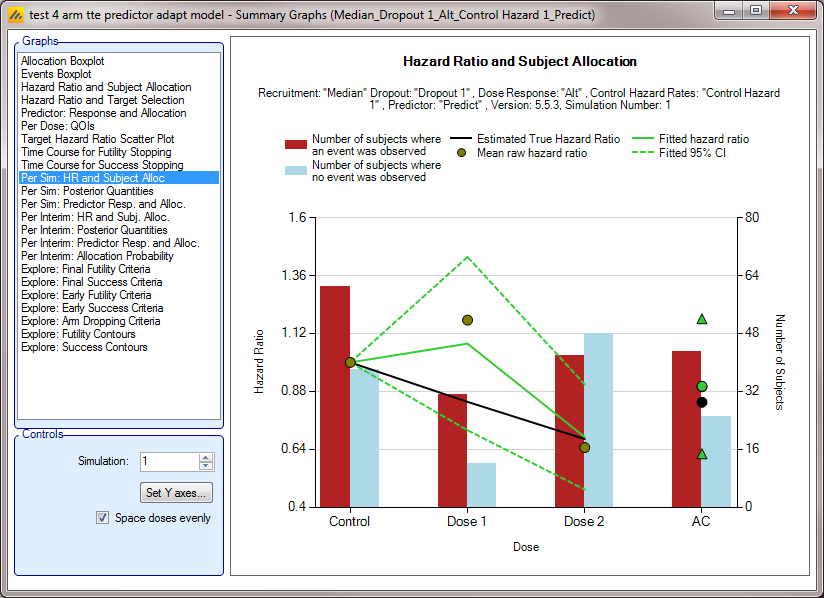The height and width of the screenshot is (598, 824).
Task: Click the green triangle above AC bar
Action: click(x=702, y=319)
